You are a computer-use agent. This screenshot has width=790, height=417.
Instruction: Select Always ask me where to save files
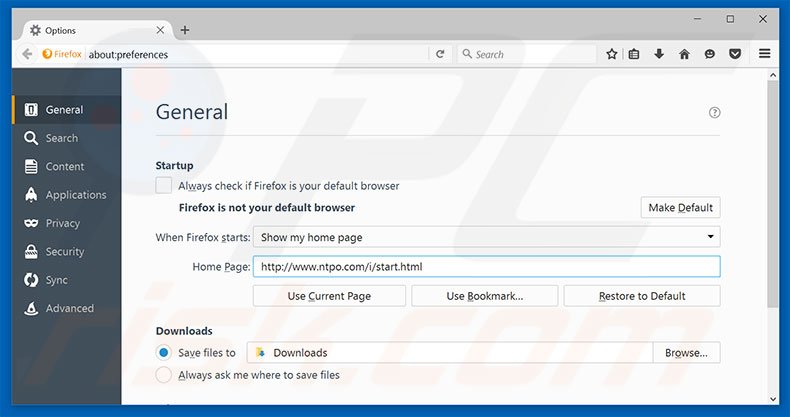pos(163,375)
